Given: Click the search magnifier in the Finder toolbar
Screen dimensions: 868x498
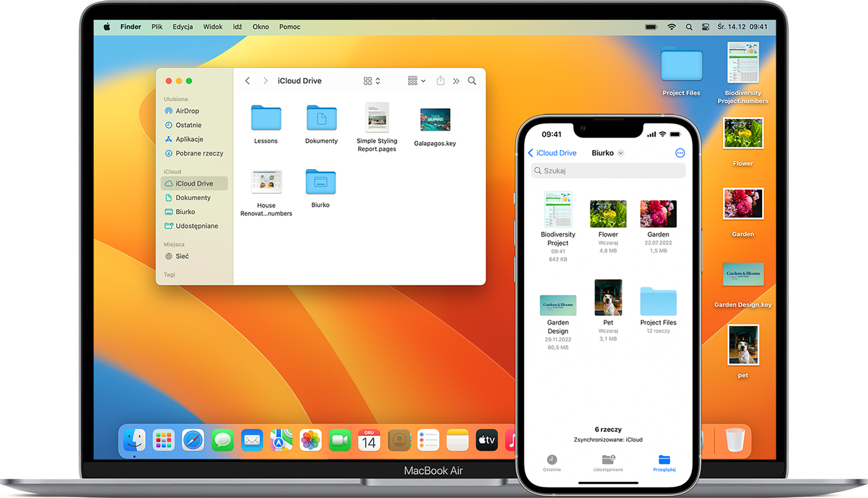Looking at the screenshot, I should [472, 81].
